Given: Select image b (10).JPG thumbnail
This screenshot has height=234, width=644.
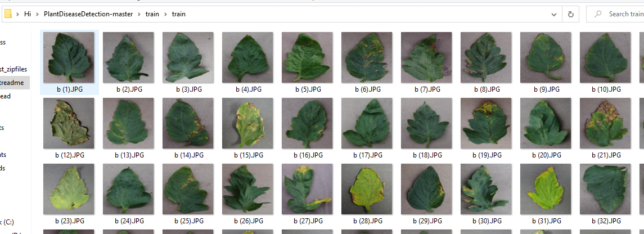Looking at the screenshot, I should coord(605,57).
